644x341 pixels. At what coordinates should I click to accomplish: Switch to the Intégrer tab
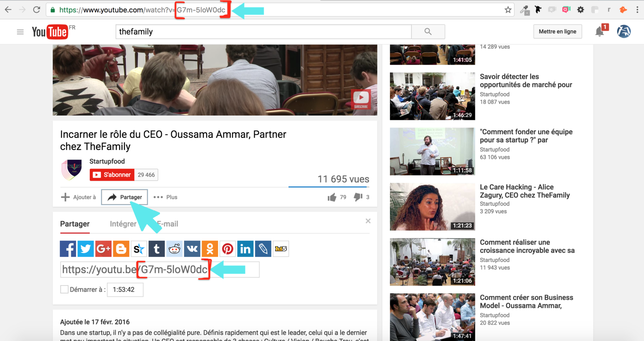coord(123,224)
